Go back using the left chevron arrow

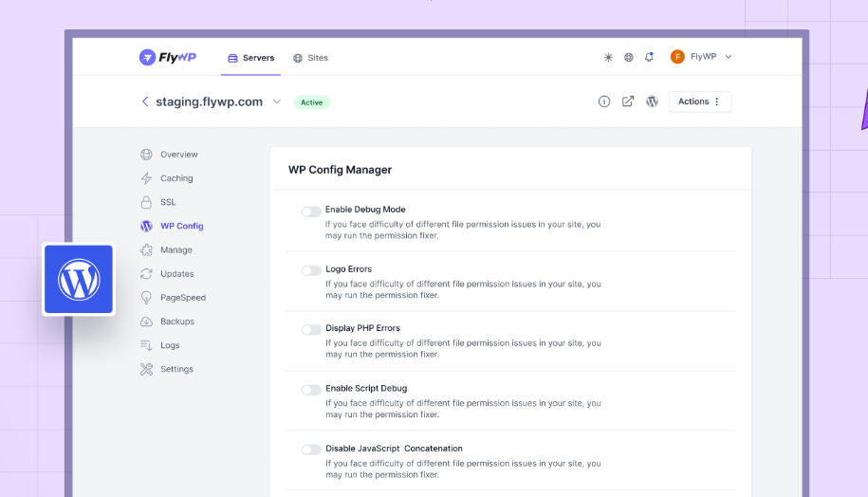coord(145,101)
